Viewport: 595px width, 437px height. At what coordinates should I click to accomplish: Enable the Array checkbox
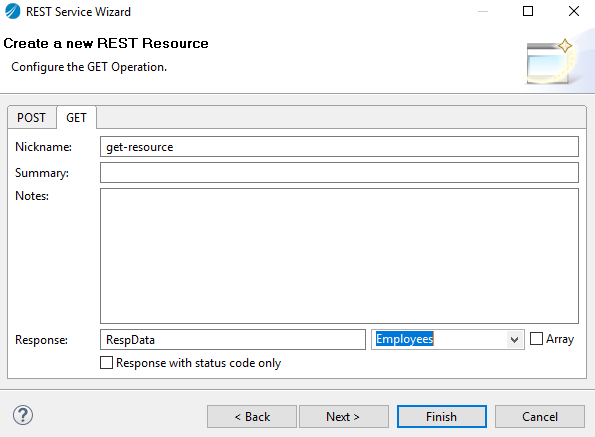click(536, 339)
